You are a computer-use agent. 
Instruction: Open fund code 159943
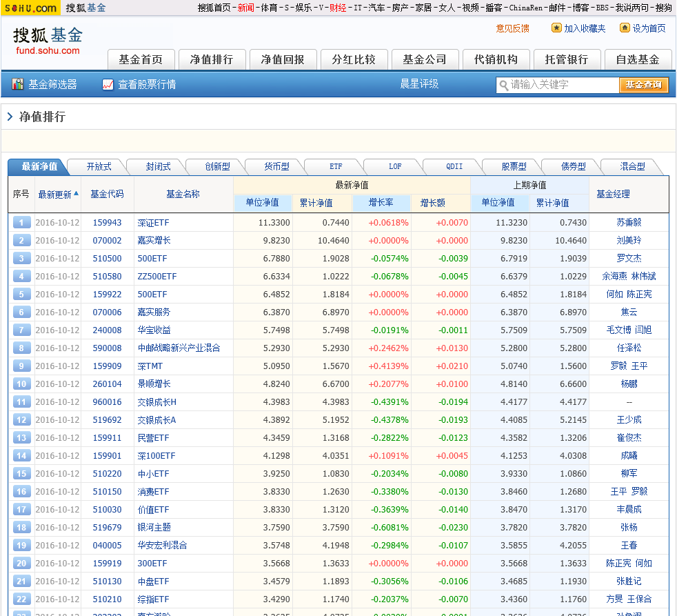pos(107,223)
